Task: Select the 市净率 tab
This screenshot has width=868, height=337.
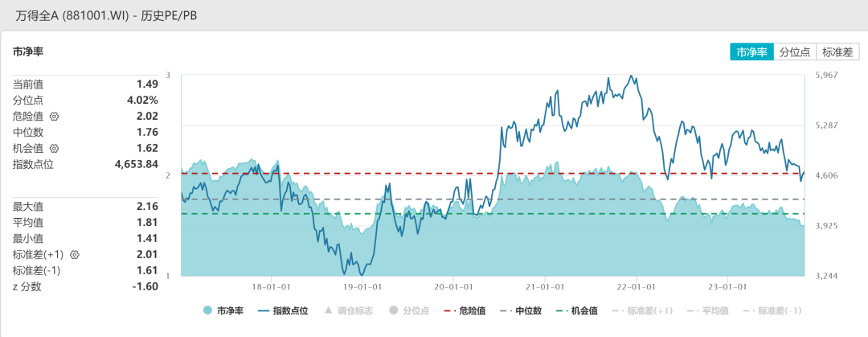Action: (750, 52)
